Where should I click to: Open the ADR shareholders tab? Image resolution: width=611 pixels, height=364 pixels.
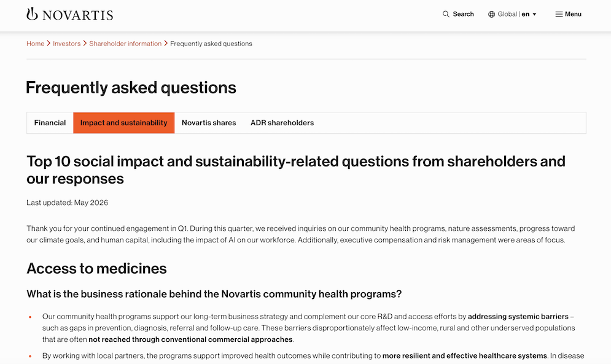pos(282,123)
